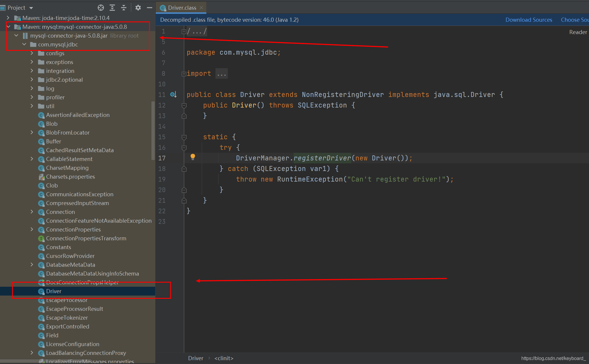
Task: Click the implements gutter icon on line 11
Action: (x=173, y=95)
